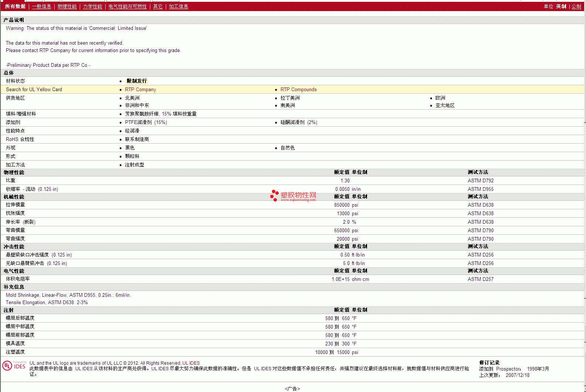586x392 pixels.
Task: Open the RTP Company link
Action: (141, 90)
